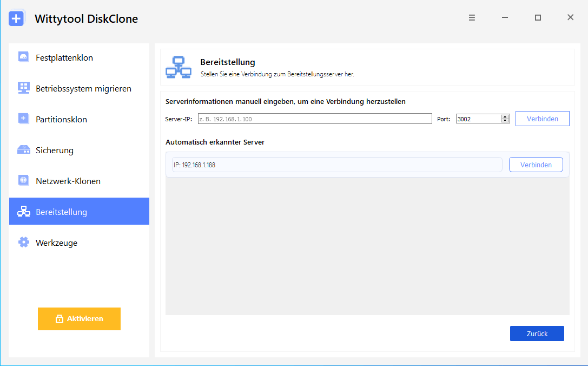The height and width of the screenshot is (366, 588).
Task: Click into the Port number field
Action: tap(479, 119)
